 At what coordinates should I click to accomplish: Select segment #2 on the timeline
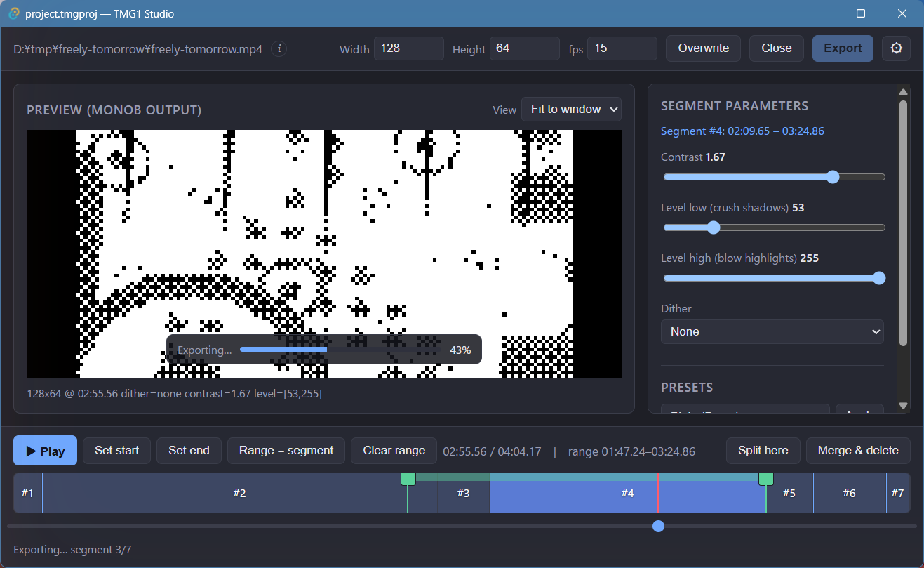(x=239, y=493)
